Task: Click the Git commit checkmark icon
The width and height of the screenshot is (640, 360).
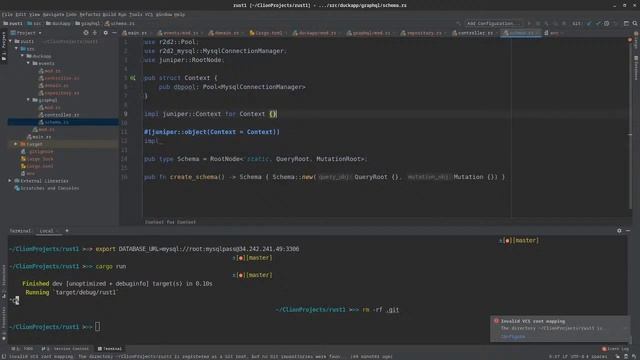Action: [x=598, y=24]
